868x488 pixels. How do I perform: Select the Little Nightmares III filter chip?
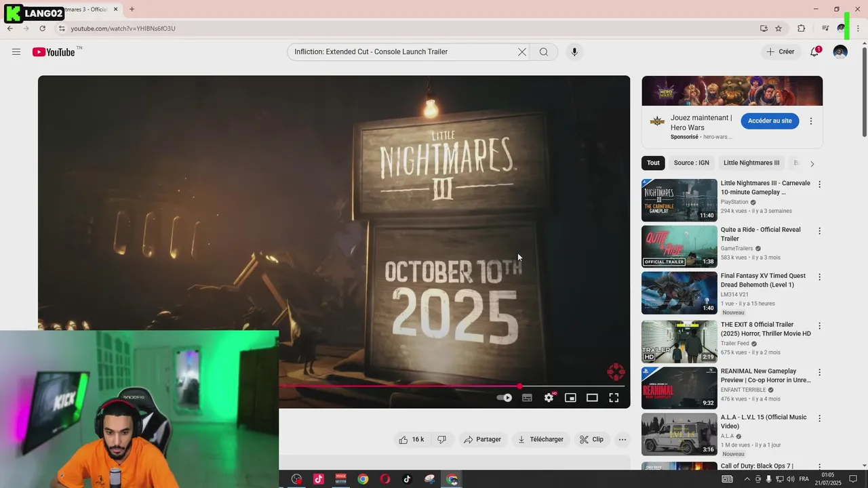coord(751,163)
